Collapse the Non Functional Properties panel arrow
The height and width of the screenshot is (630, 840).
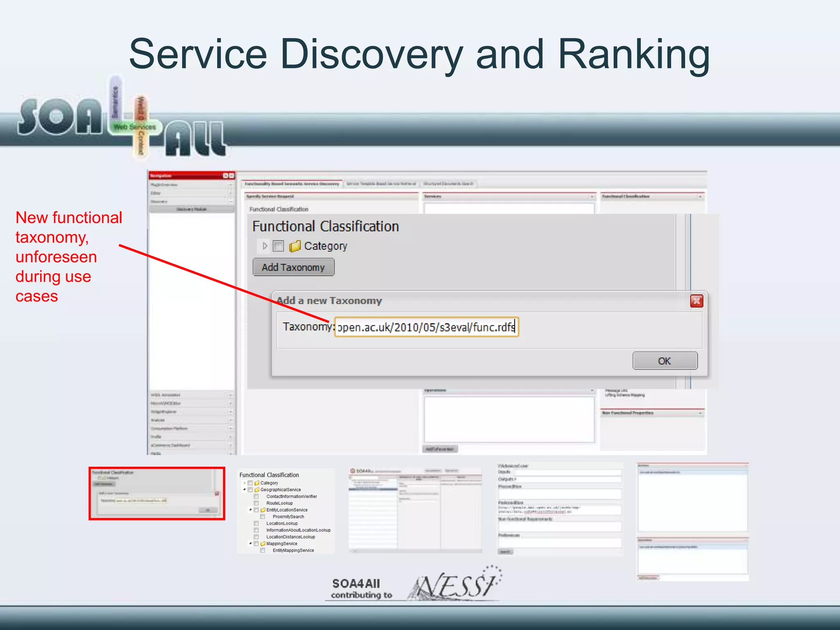700,413
